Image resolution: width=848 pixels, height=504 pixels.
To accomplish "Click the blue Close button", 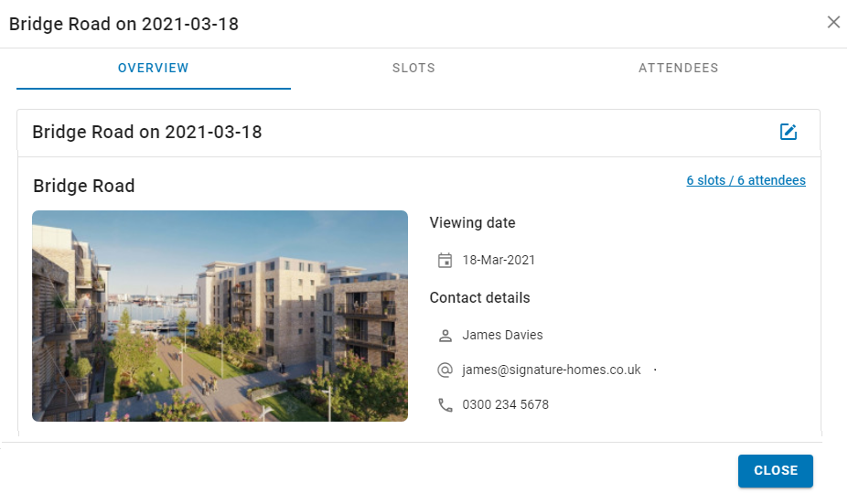I will pyautogui.click(x=775, y=470).
